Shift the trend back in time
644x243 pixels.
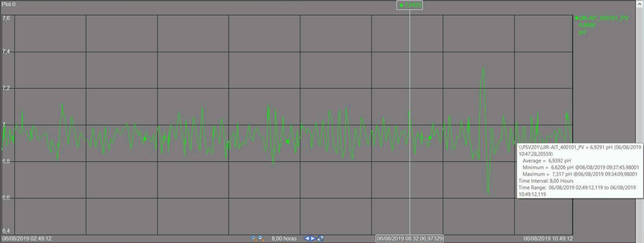(x=306, y=239)
